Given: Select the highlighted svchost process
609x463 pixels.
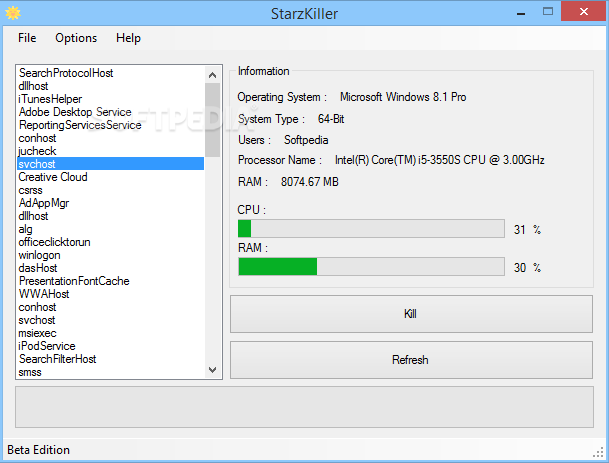Looking at the screenshot, I should point(110,164).
